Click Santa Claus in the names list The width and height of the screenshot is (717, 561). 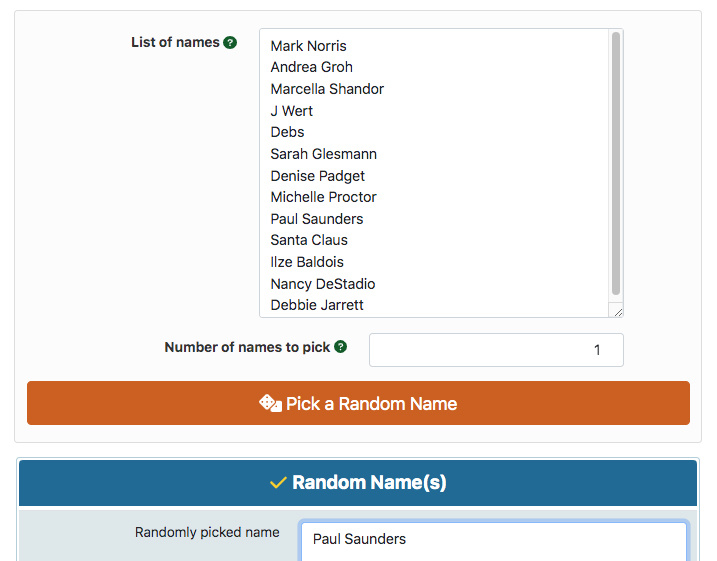point(309,240)
